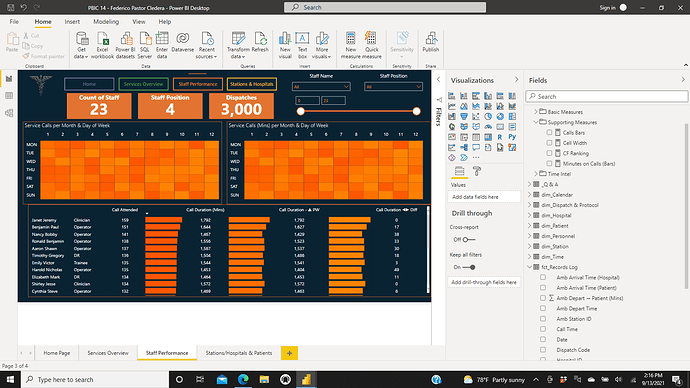Check Amb Arrival Time (Hospital) field

tap(543, 277)
